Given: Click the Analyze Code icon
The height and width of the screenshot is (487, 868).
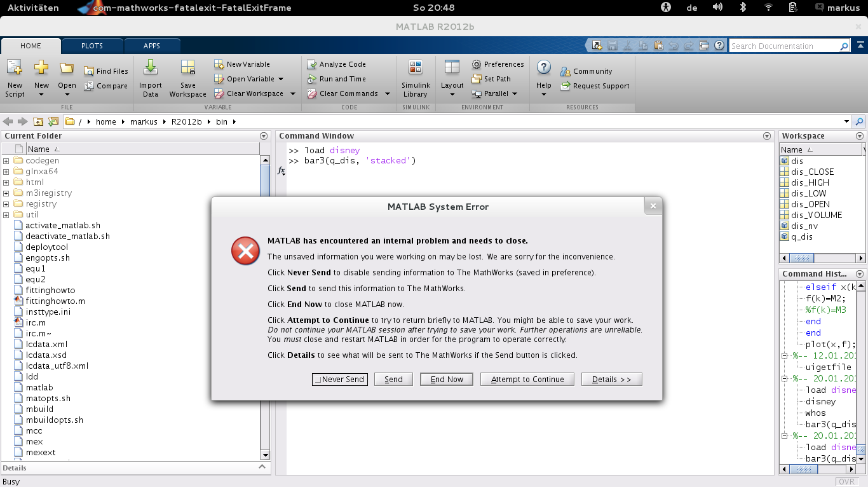Looking at the screenshot, I should pos(312,64).
